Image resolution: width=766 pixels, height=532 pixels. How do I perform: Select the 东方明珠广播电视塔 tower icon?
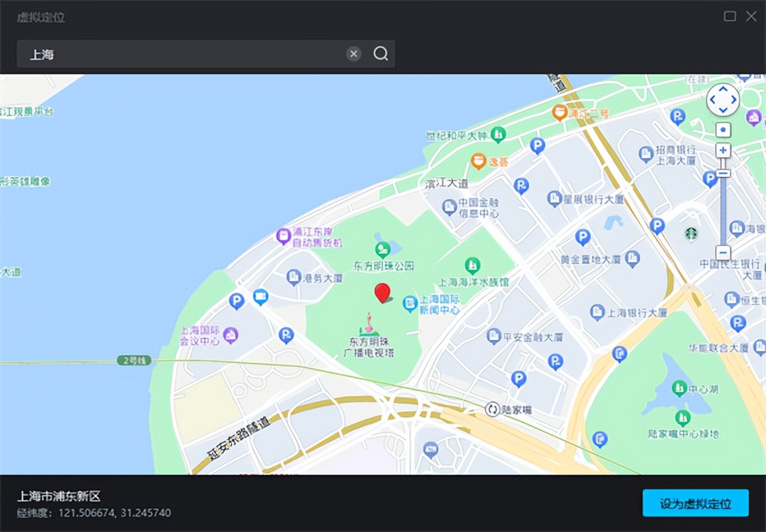pyautogui.click(x=369, y=325)
